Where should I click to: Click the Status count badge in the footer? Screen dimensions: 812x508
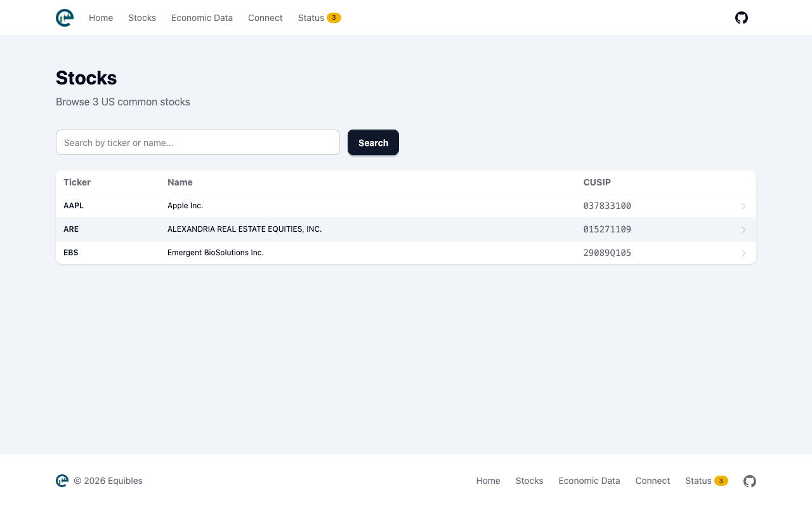pyautogui.click(x=721, y=481)
